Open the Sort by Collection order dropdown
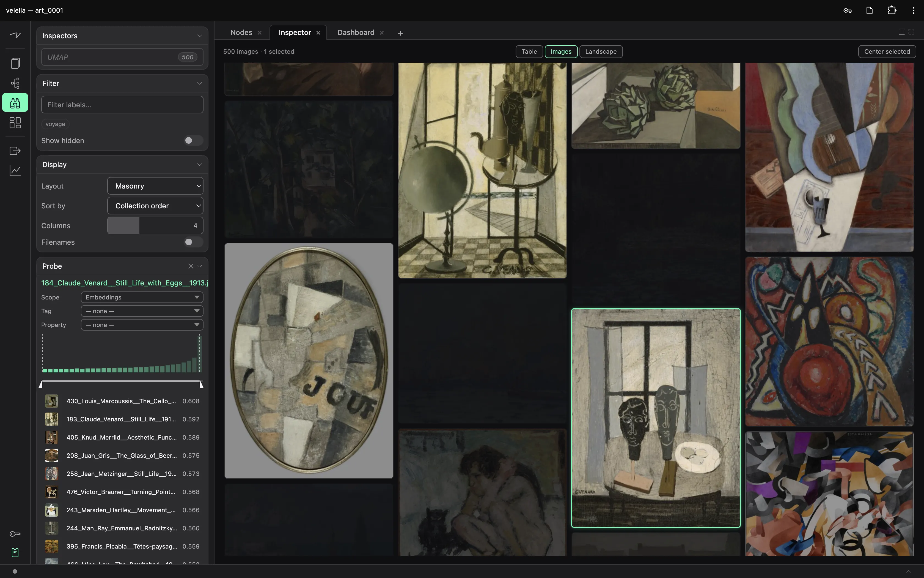 [155, 206]
